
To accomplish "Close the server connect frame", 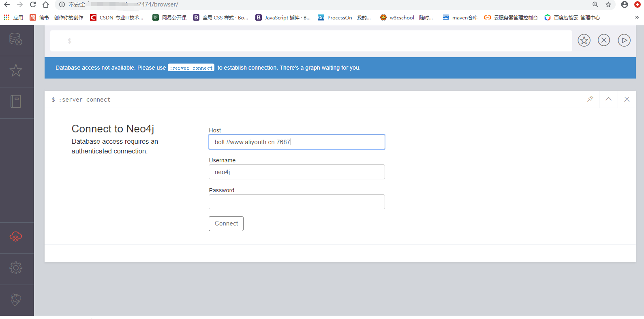I will [x=627, y=99].
